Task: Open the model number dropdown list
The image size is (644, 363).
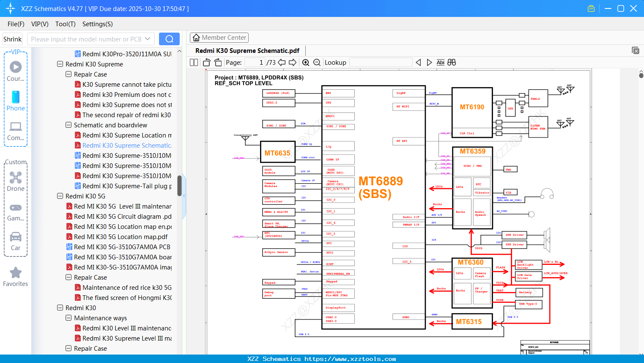Action: click(148, 38)
